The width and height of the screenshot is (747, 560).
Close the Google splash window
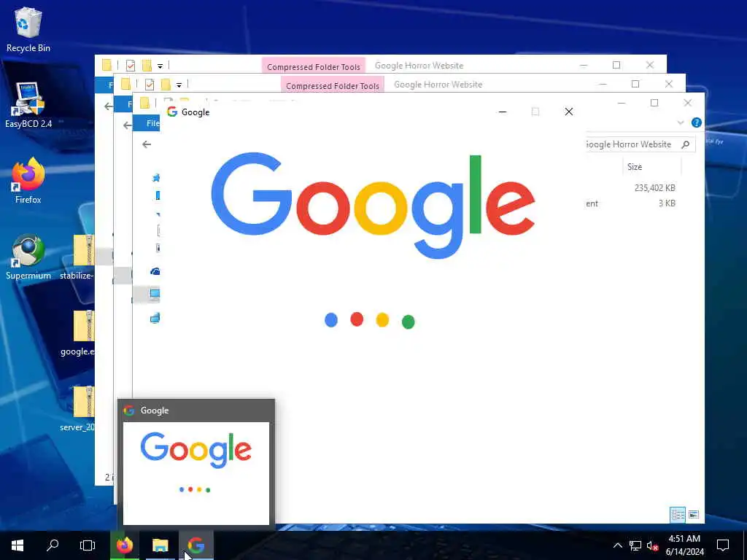pyautogui.click(x=569, y=112)
